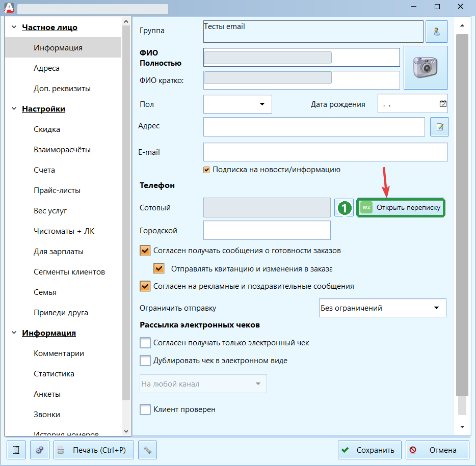Screen dimensions: 476x466
Task: Open Доп. реквизиты section
Action: click(62, 89)
